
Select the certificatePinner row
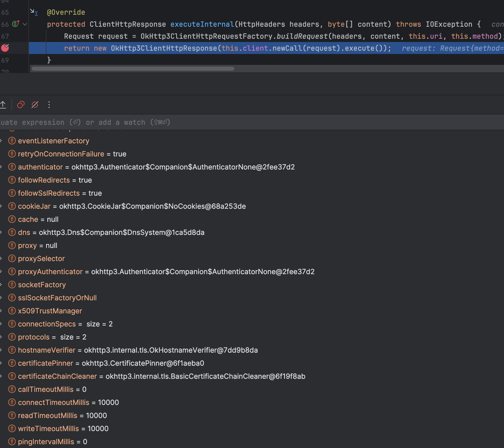252,363
